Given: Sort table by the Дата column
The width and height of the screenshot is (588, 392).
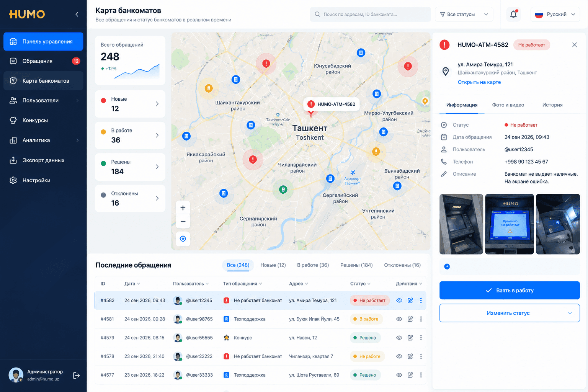Looking at the screenshot, I should click(132, 284).
